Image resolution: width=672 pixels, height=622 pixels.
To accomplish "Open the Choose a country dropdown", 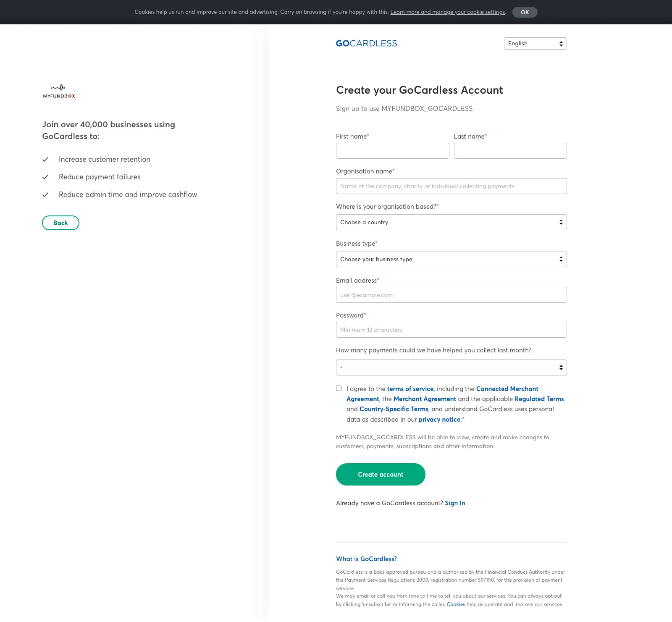I will [x=451, y=222].
